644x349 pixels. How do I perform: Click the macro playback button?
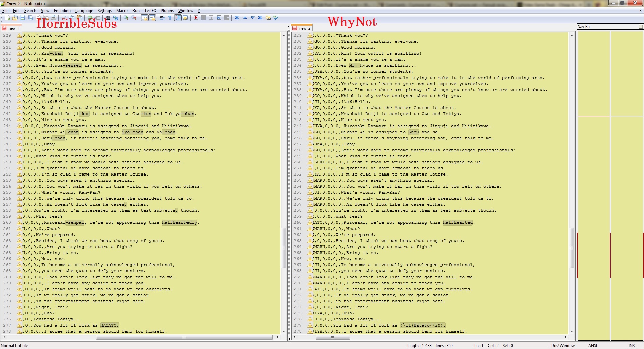(211, 18)
